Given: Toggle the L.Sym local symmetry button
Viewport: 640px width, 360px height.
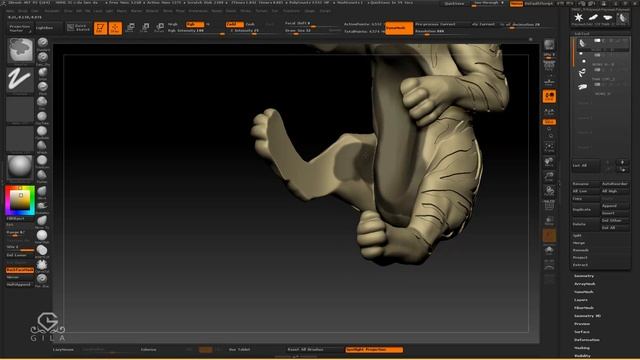Looking at the screenshot, I should click(549, 112).
